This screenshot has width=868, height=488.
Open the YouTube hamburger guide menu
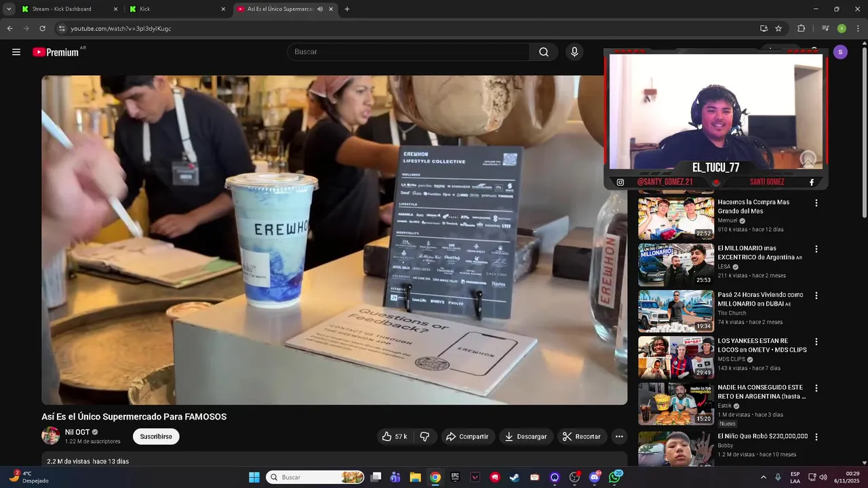(16, 52)
